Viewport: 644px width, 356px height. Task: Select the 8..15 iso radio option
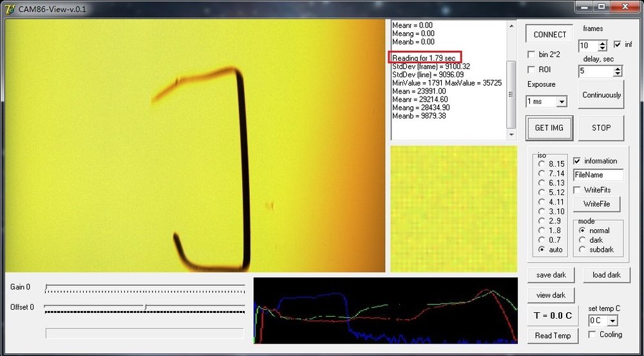pyautogui.click(x=542, y=164)
